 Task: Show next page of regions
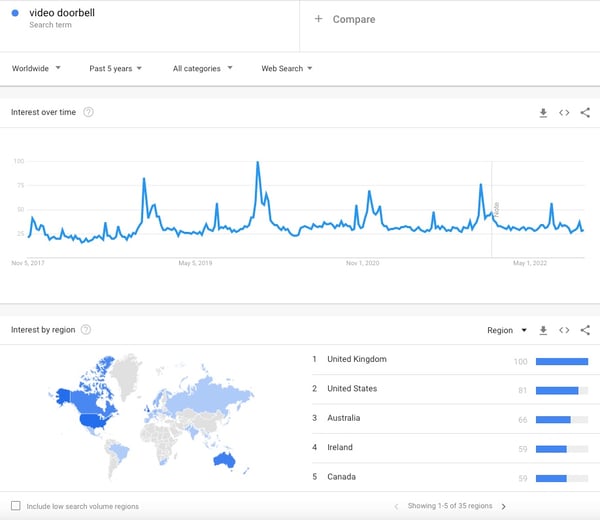point(504,506)
